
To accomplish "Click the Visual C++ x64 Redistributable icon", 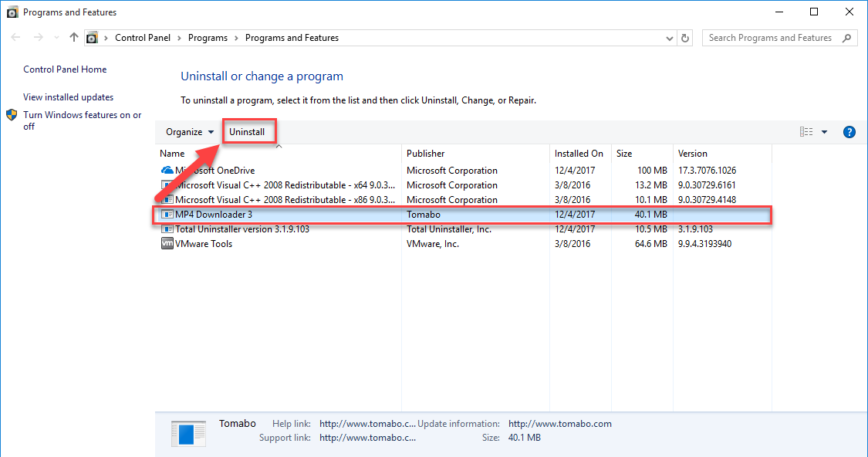I will coord(167,184).
